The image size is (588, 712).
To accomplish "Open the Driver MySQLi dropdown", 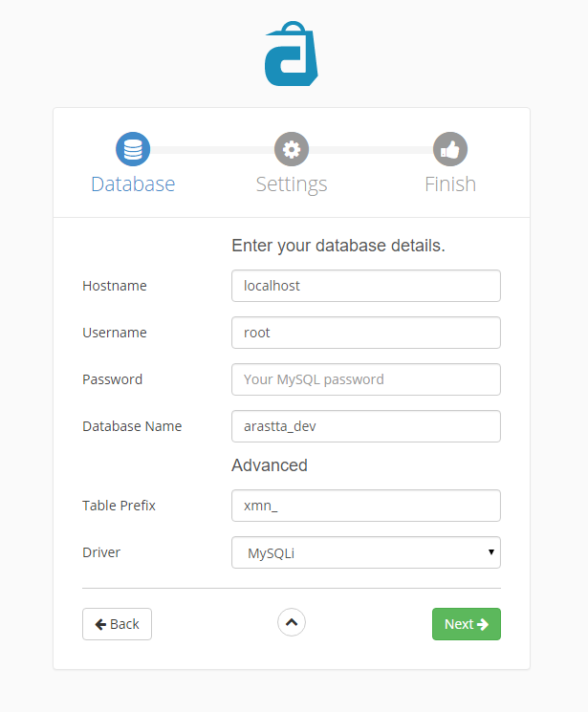I will point(366,552).
